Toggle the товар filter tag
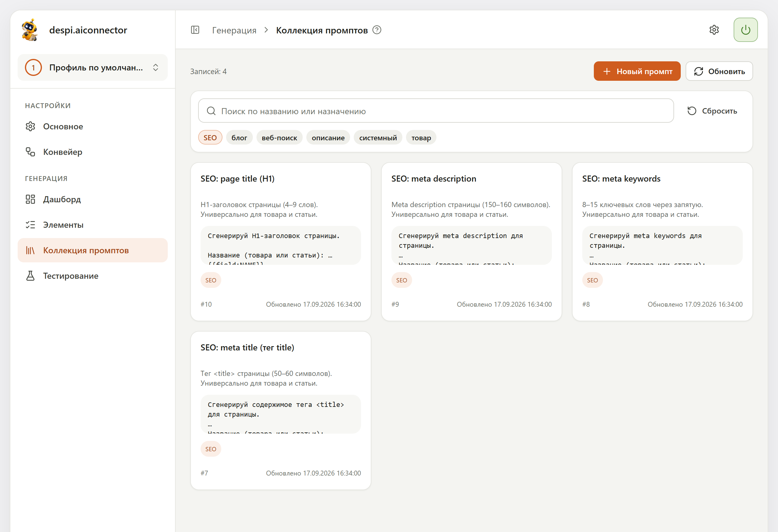The height and width of the screenshot is (532, 778). click(421, 138)
